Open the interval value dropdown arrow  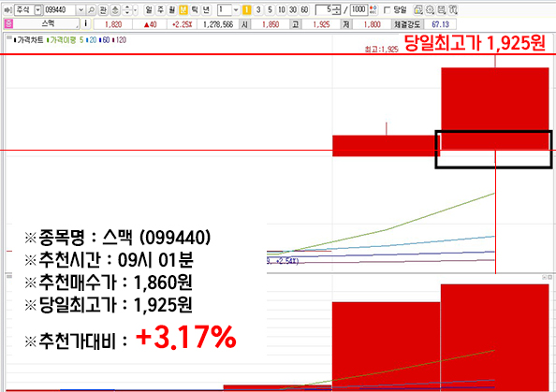click(236, 10)
